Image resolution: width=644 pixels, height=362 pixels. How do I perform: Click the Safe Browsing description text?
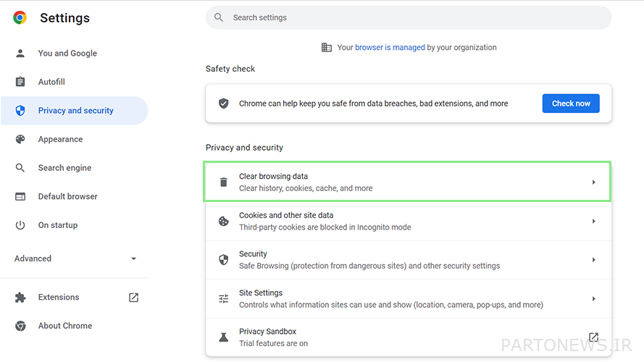point(369,266)
